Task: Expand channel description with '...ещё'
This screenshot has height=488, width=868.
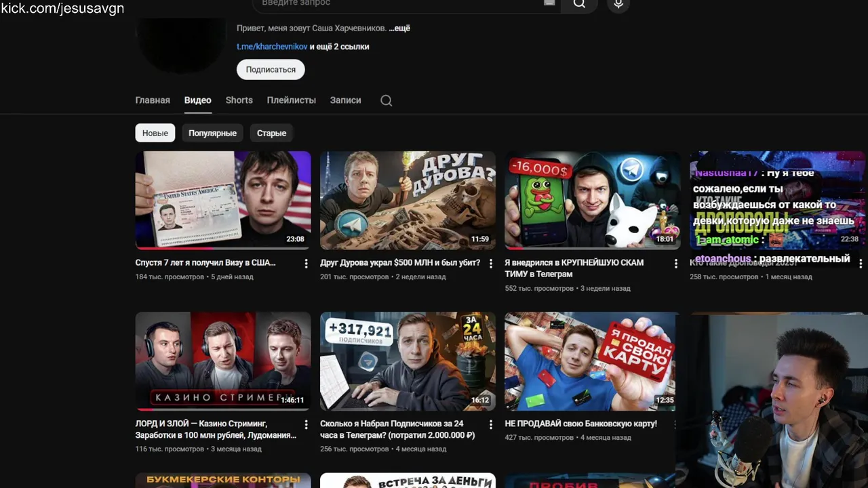Action: pyautogui.click(x=399, y=28)
